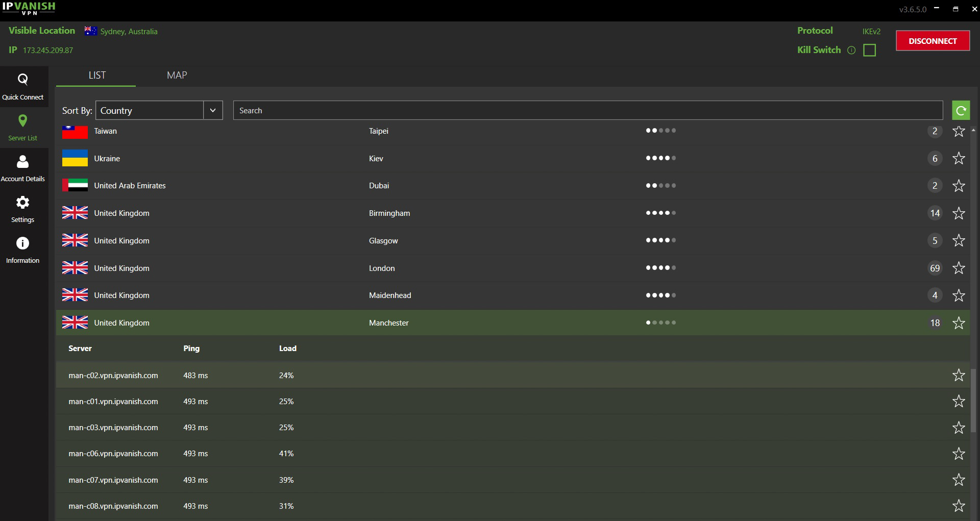The image size is (980, 521).
Task: Click the Kill Switch info icon
Action: (851, 50)
